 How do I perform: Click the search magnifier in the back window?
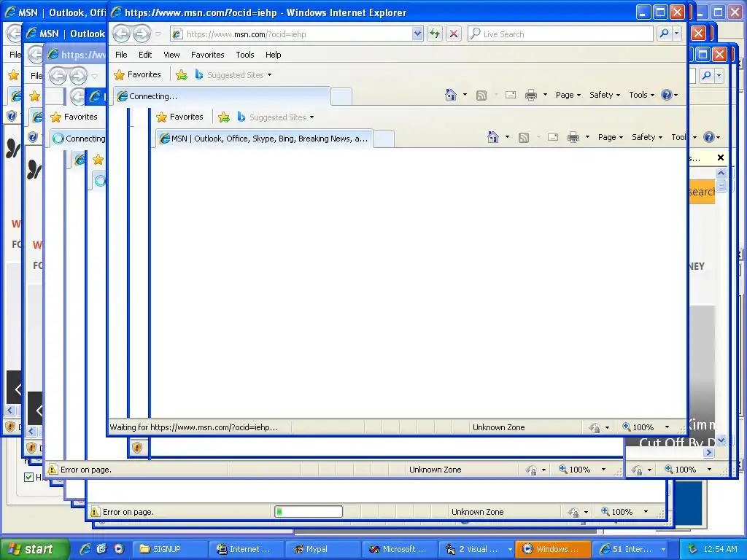pyautogui.click(x=707, y=75)
